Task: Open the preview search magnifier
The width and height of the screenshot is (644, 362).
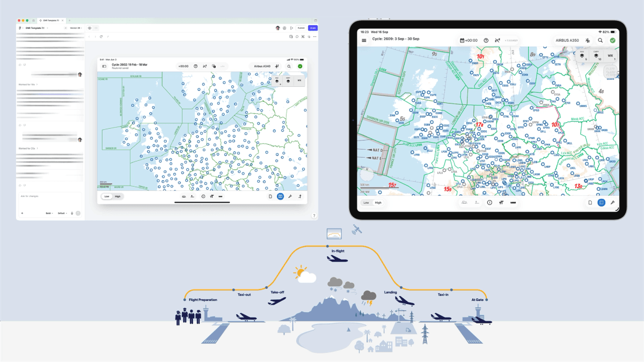Action: pos(289,67)
